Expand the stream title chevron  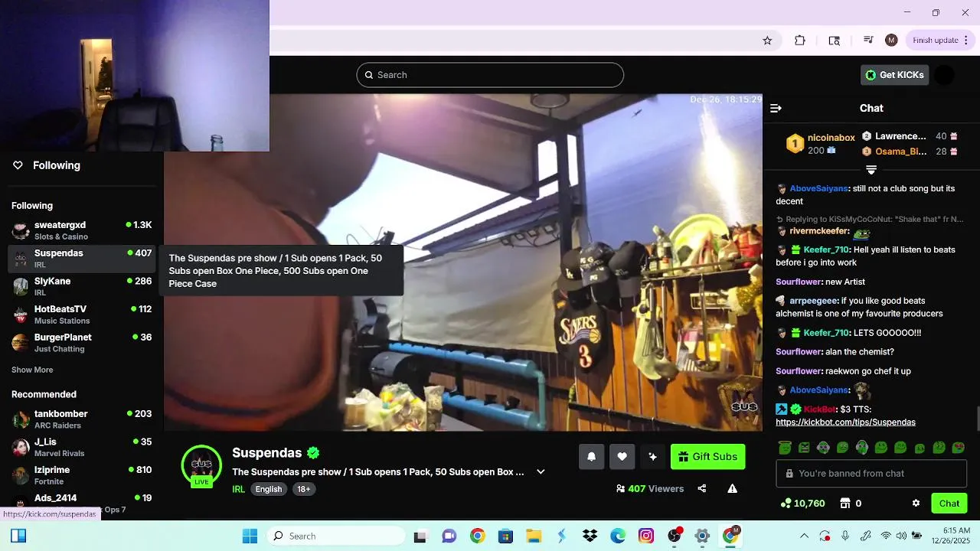[541, 471]
